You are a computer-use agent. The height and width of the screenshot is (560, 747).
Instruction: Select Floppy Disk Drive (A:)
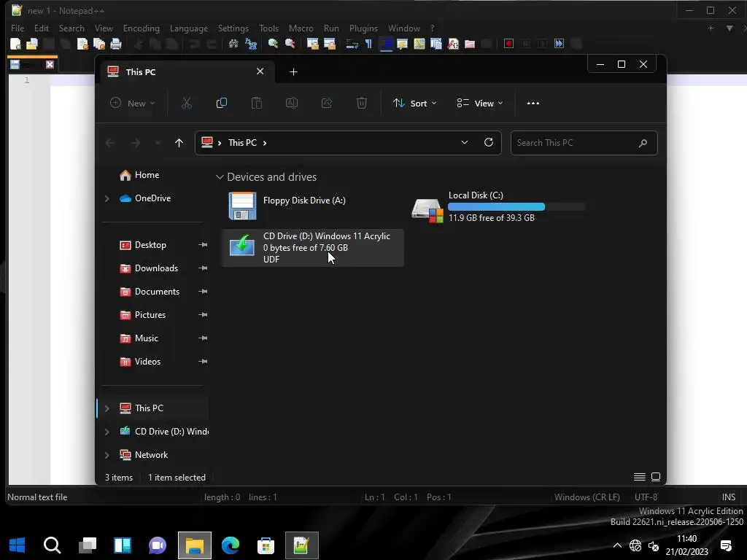312,206
